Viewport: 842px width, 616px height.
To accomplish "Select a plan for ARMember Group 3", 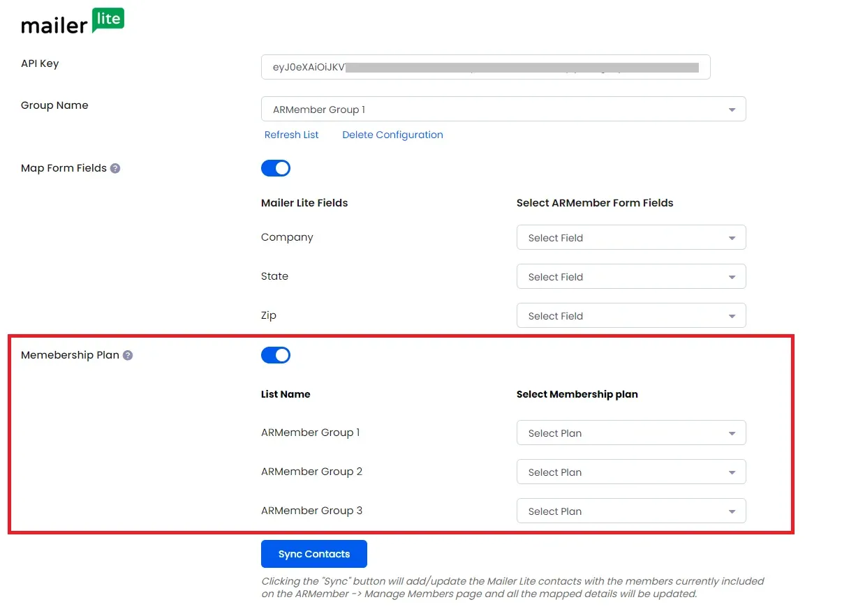I will click(631, 511).
